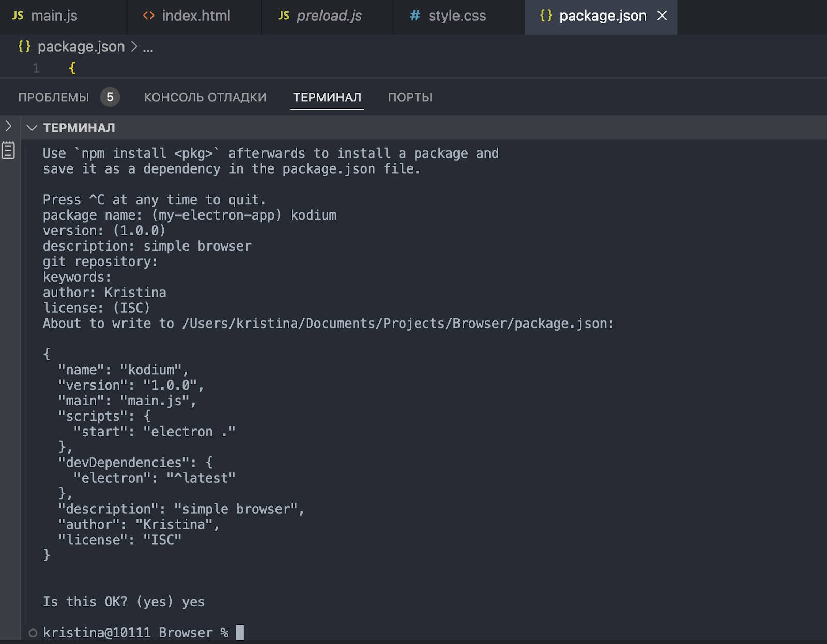827x644 pixels.
Task: Click the circle indicator before kristina@10111 prompt
Action: 33,633
